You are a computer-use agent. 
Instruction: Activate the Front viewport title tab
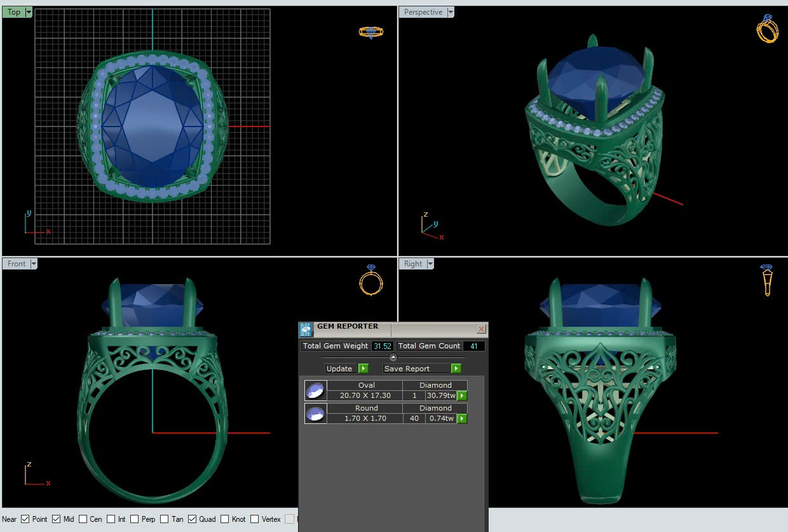click(17, 264)
